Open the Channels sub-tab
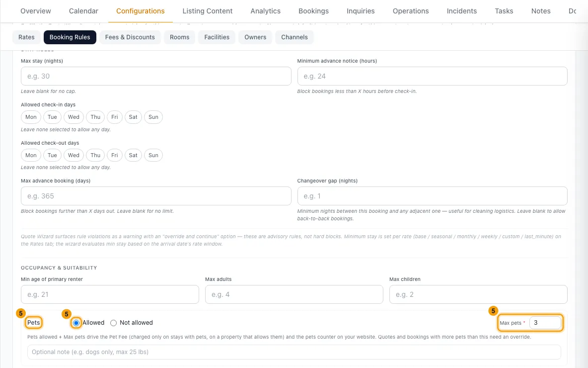 [x=294, y=37]
